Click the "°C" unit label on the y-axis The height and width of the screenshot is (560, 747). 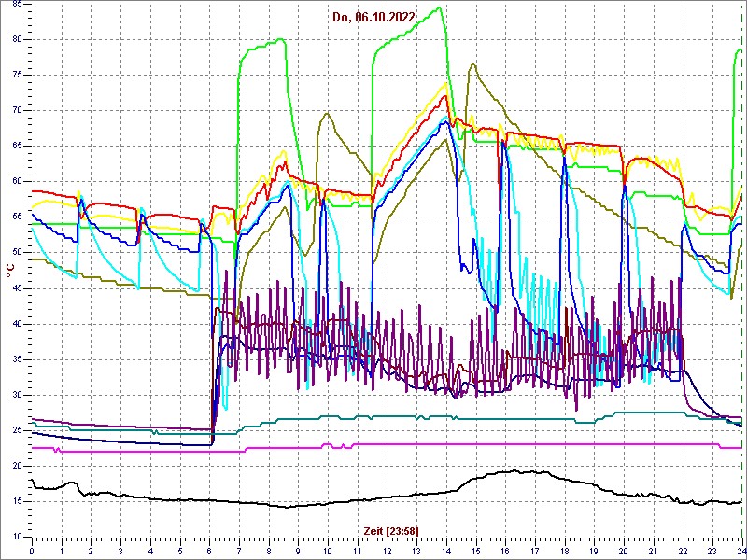tap(9, 271)
